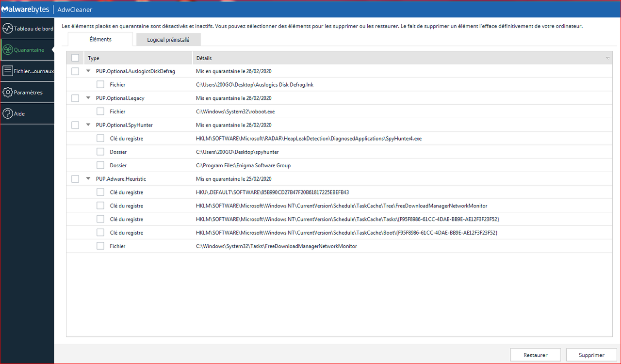
Task: Click path C:\Windows\System32\roboot.exe
Action: 235,111
